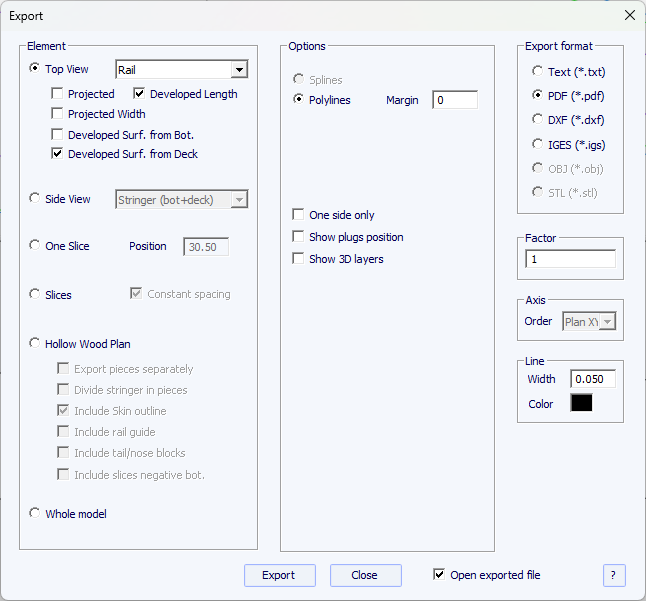Screen dimensions: 646x601
Task: Toggle Open exported file checkbox
Action: [x=439, y=575]
